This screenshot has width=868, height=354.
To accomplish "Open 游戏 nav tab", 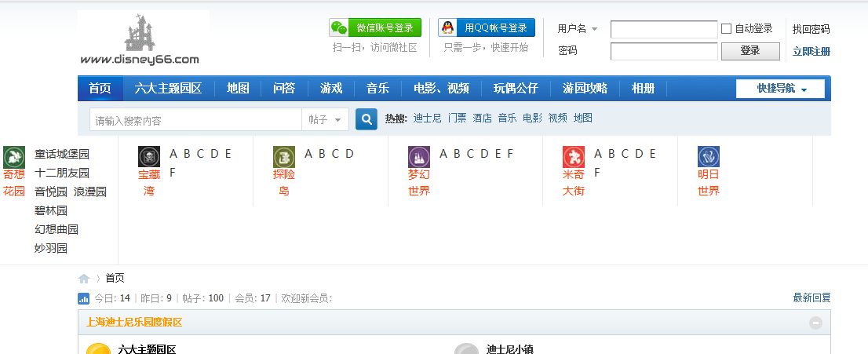I will pos(331,88).
